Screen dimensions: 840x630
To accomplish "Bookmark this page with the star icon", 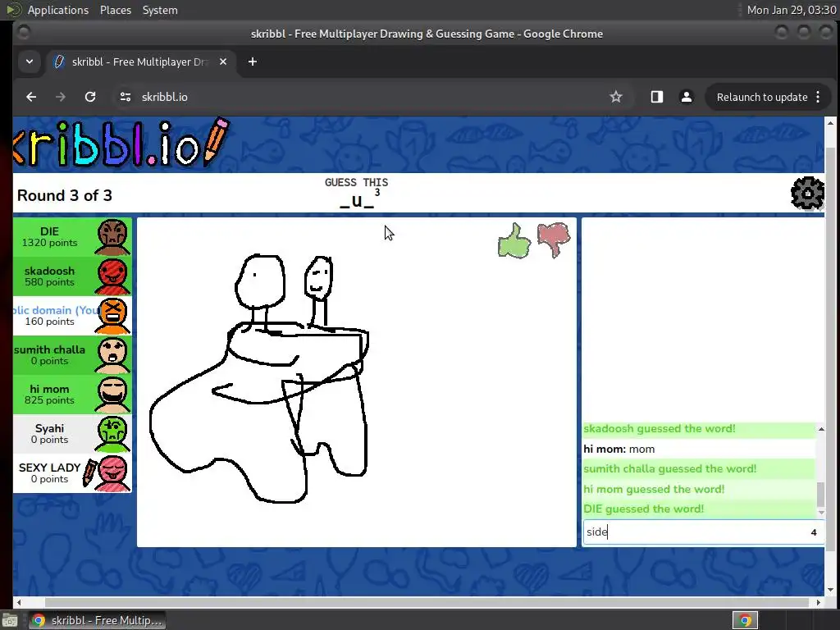I will 616,97.
